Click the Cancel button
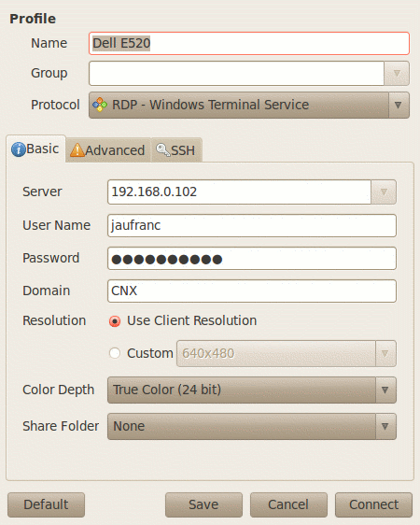The image size is (420, 525). [288, 504]
